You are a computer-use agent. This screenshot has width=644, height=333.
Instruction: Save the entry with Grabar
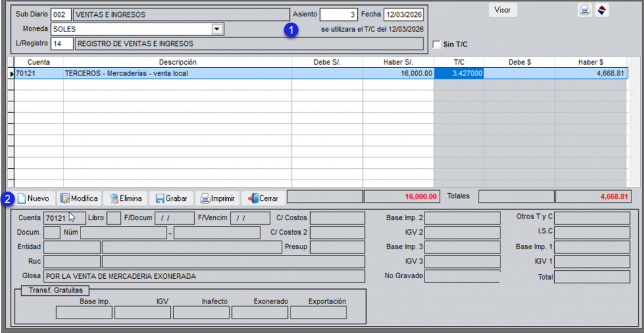[x=171, y=198]
